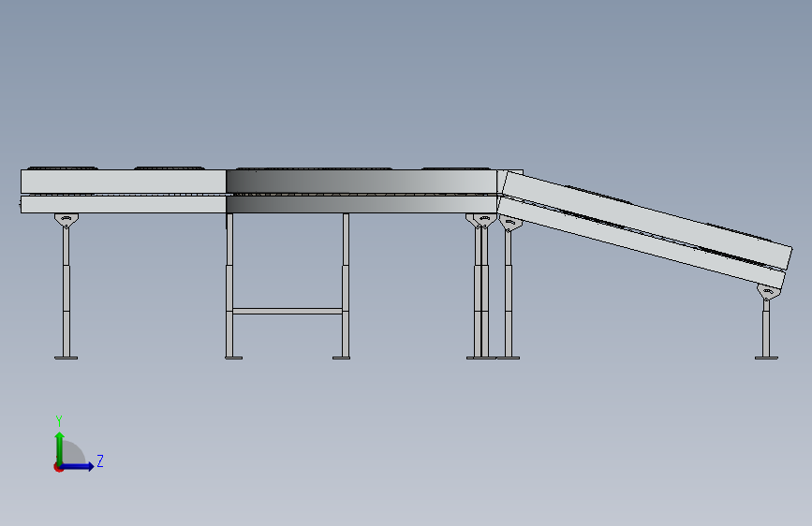Viewport: 812px width, 526px height.
Task: Select the foot plate of the far right leg
Action: [766, 358]
